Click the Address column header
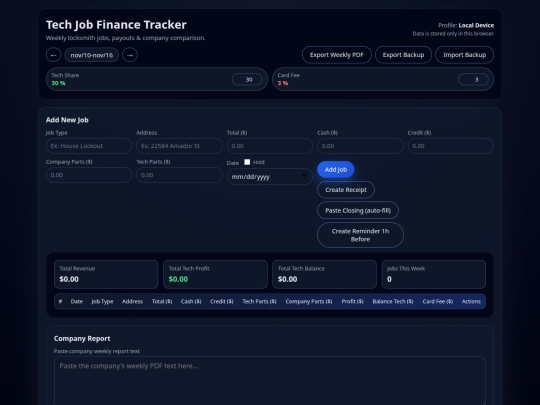 (133, 301)
